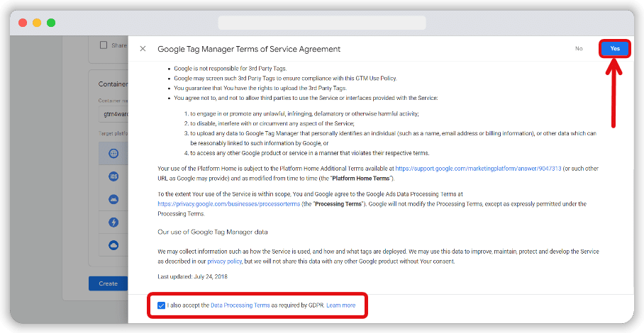Open the support.google.com marketingplatform answer link

point(479,169)
